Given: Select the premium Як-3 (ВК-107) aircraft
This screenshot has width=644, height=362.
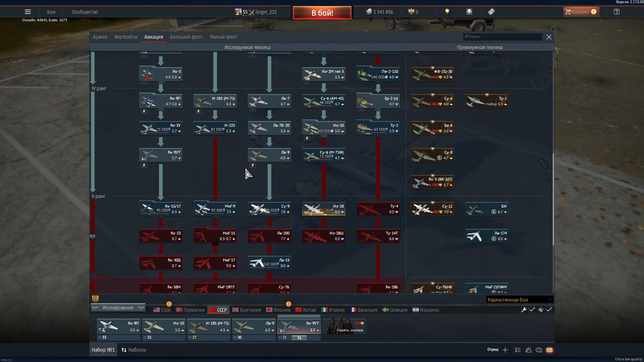Looking at the screenshot, I should (432, 182).
